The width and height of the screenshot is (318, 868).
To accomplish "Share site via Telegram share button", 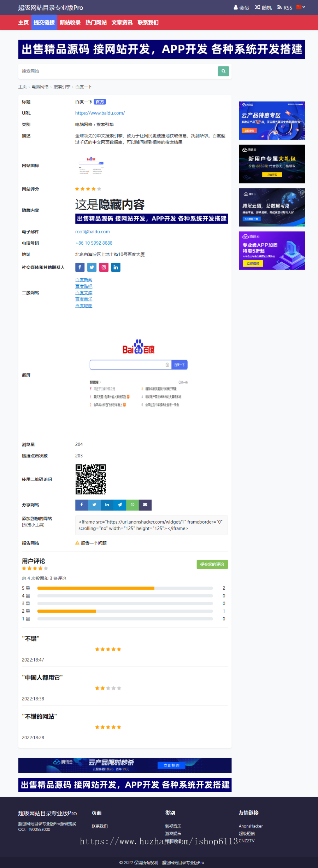I will coord(120,505).
